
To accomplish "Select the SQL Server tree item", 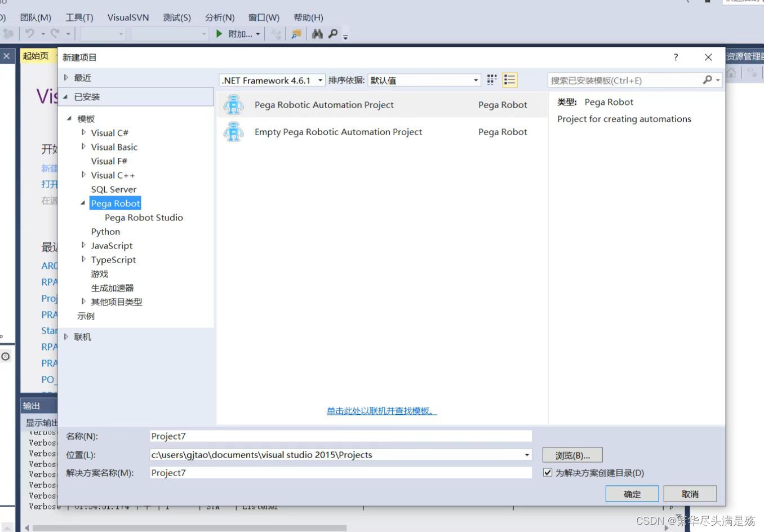I will pyautogui.click(x=114, y=189).
